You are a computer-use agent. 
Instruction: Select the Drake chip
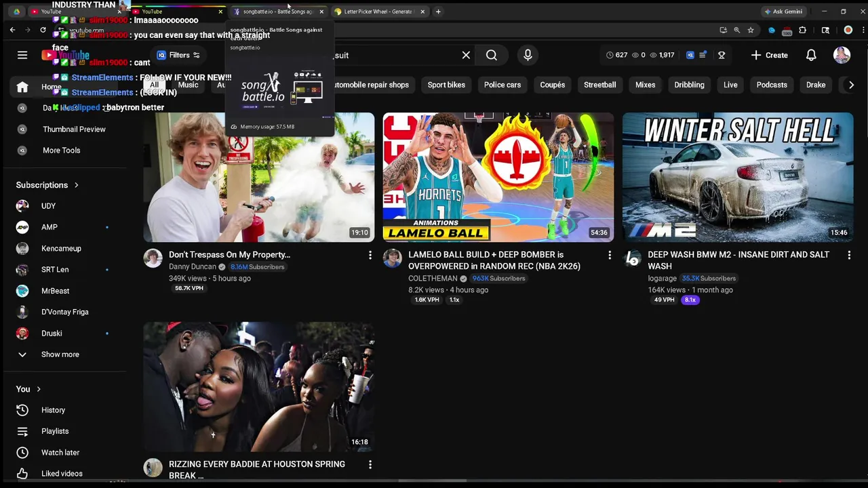[816, 85]
